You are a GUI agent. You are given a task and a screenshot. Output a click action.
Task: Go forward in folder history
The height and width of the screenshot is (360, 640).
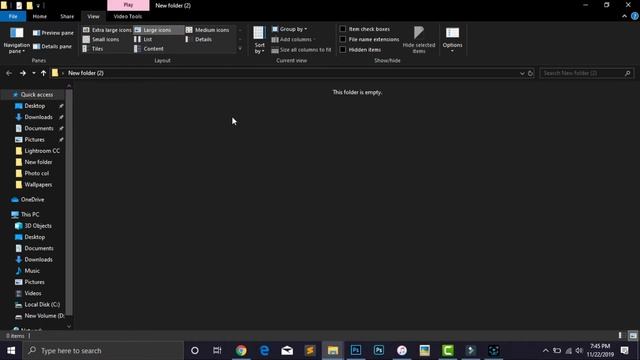click(23, 73)
